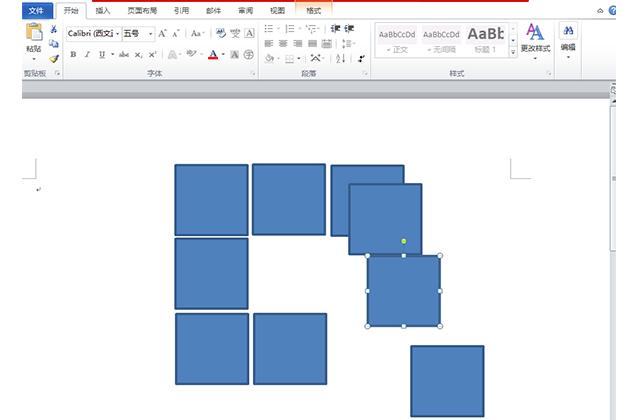Screen dimensions: 640x420
Task: Switch to the Page Layout tab
Action: coord(142,11)
